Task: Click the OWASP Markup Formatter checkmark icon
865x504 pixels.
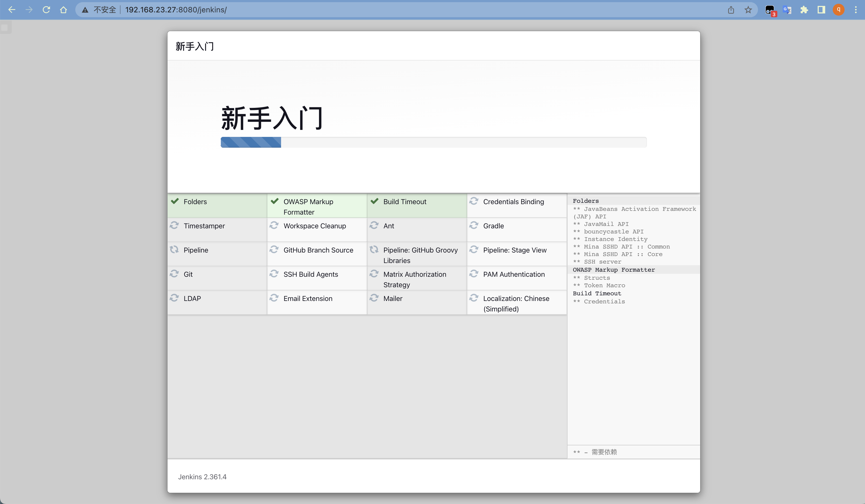Action: tap(275, 201)
